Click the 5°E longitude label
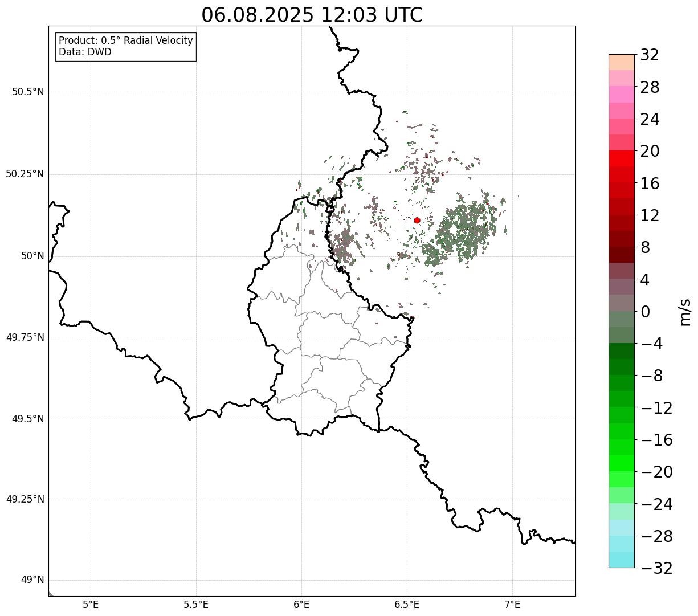The height and width of the screenshot is (616, 698). click(91, 605)
